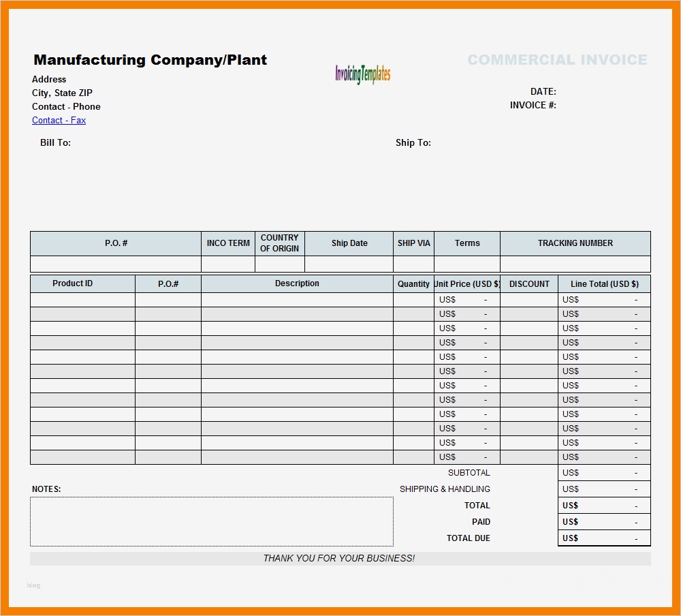Select the Quantity column header

(413, 283)
